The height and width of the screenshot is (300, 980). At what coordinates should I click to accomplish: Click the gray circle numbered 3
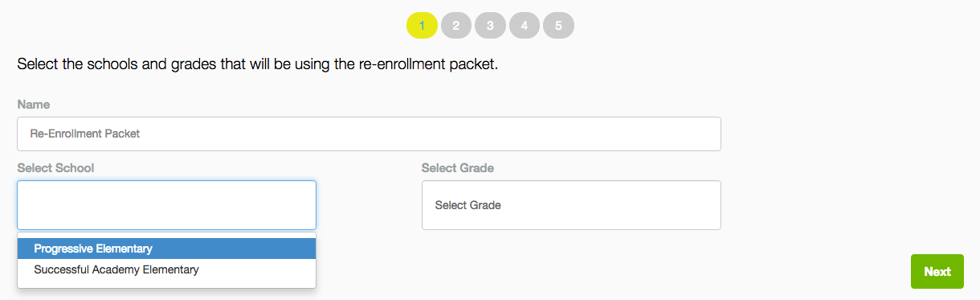click(x=490, y=25)
